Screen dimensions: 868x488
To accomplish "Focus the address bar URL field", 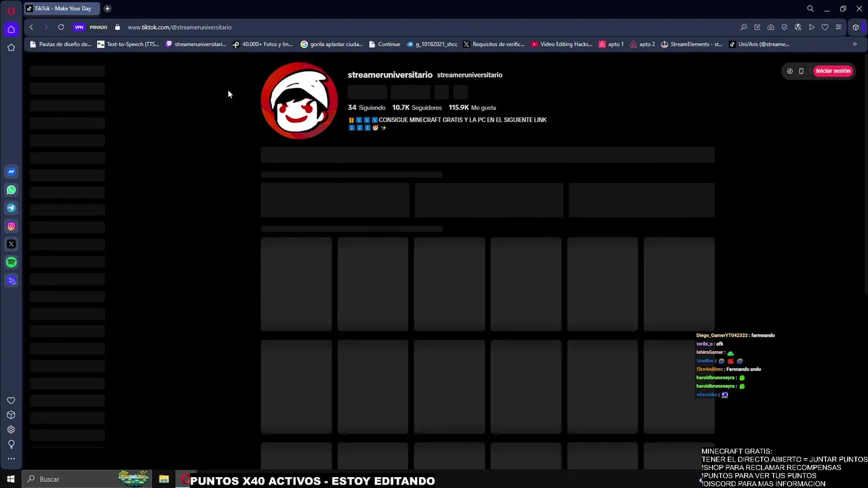I will [179, 27].
